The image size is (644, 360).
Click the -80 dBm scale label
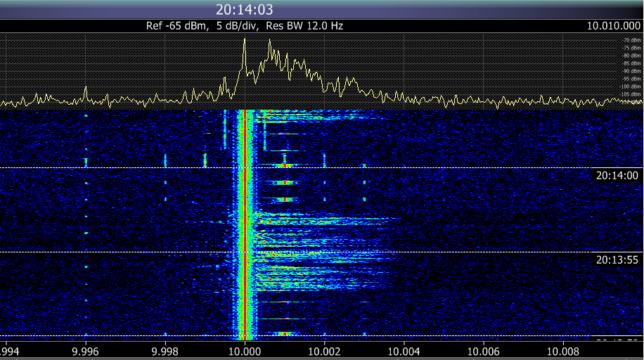[631, 56]
